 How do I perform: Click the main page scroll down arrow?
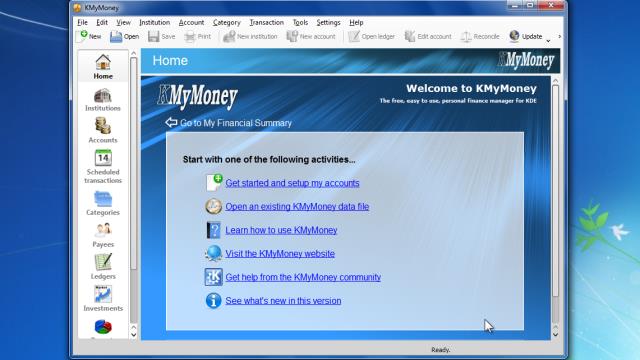tap(555, 334)
